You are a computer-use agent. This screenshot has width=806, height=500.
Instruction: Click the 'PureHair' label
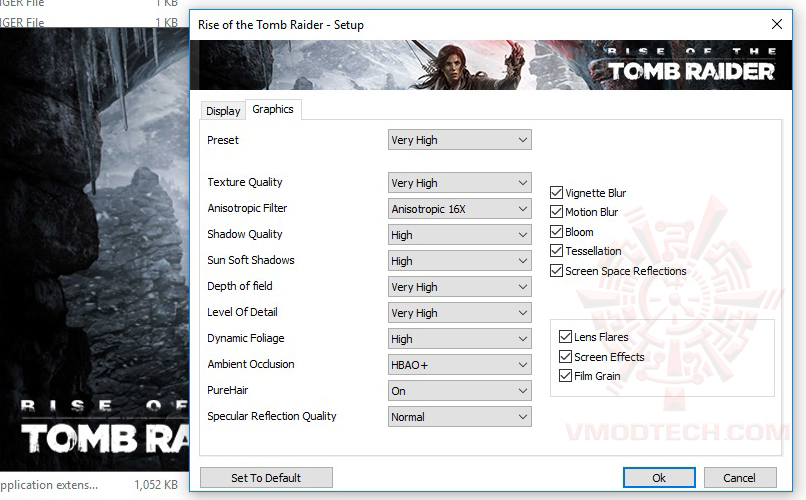pyautogui.click(x=228, y=390)
